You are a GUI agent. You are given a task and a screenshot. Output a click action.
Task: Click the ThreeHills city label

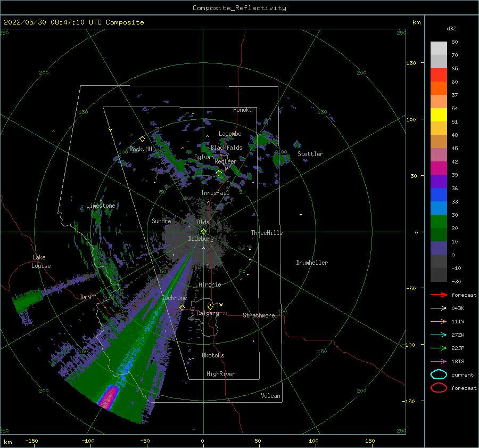[x=267, y=233]
